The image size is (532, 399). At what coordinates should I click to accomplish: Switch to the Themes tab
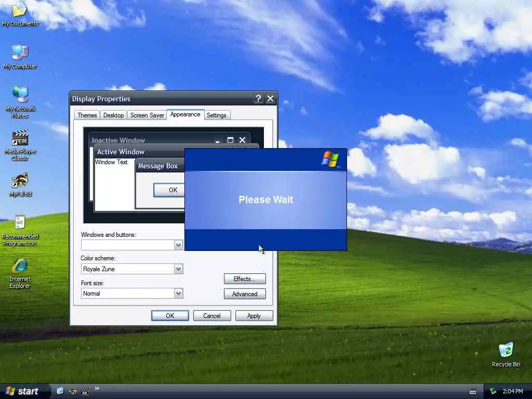[x=87, y=115]
